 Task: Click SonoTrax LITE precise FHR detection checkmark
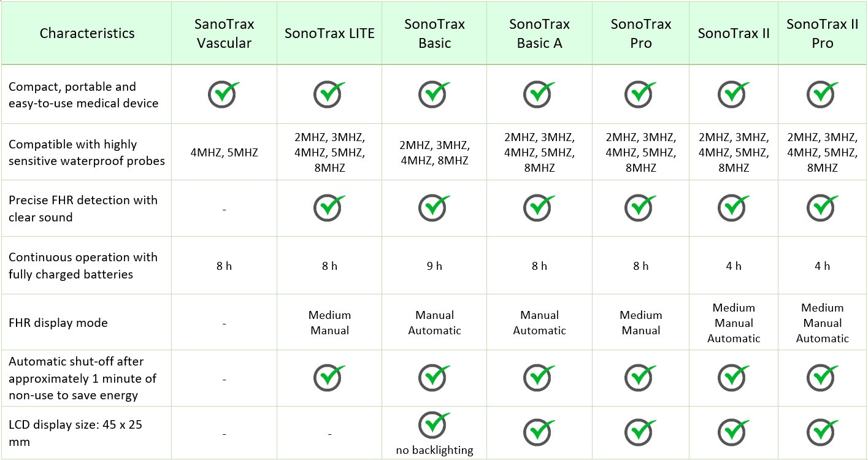pos(329,208)
